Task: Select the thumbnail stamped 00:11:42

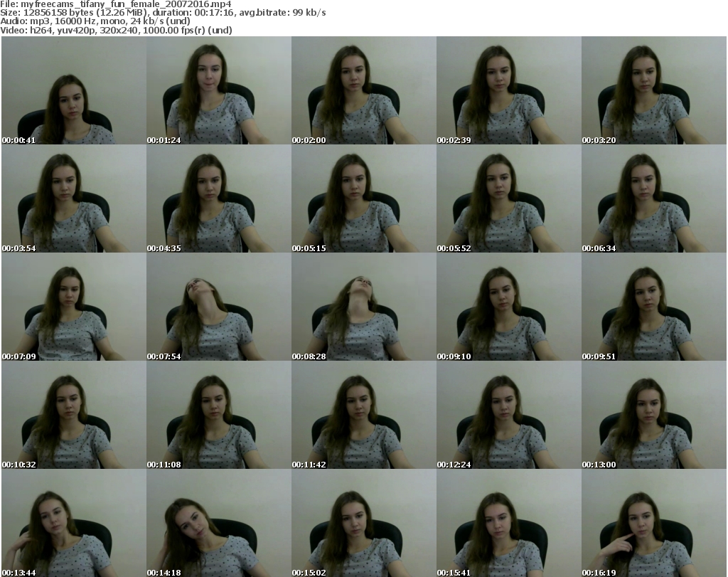Action: coord(363,415)
